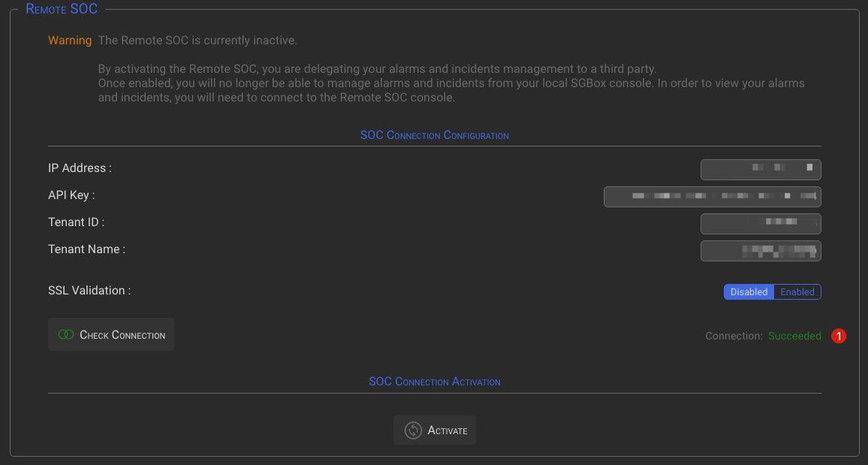Viewport: 868px width, 465px height.
Task: Set SSL Validation to Enabled
Action: pos(797,292)
